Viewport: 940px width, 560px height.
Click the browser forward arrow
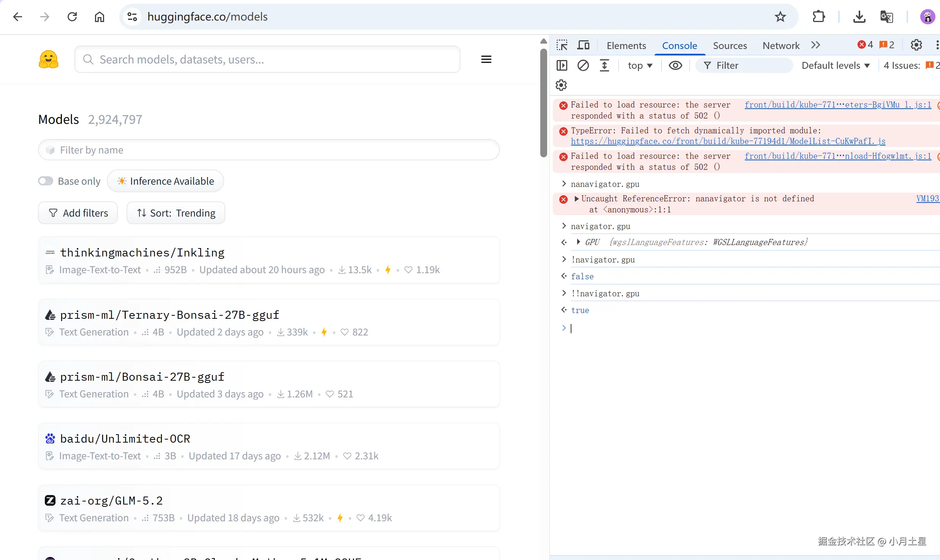coord(45,17)
